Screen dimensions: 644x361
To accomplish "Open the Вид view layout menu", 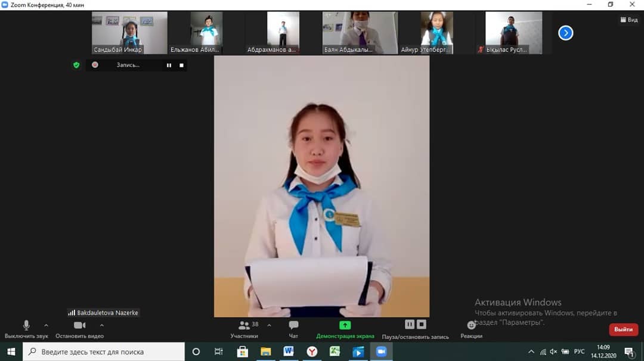I will (629, 20).
